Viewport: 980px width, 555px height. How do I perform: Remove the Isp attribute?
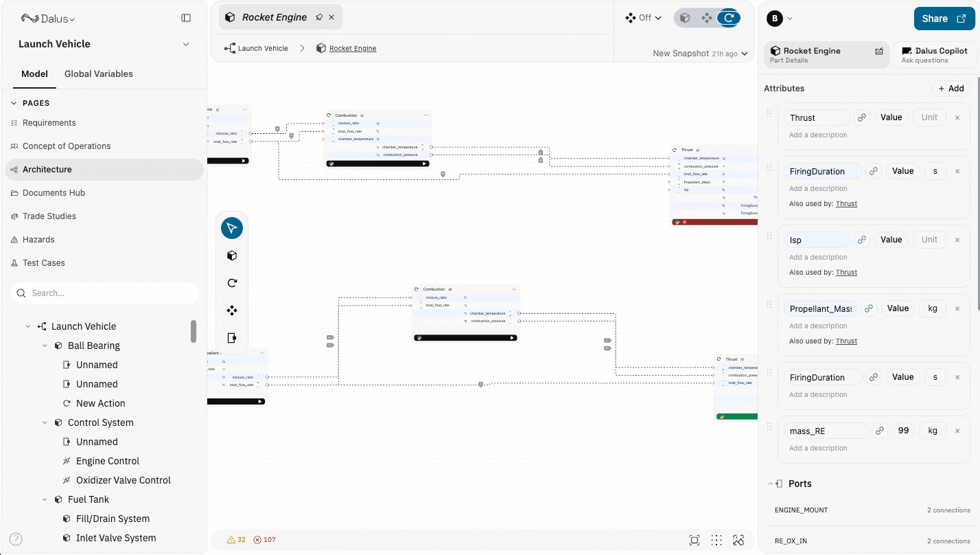point(957,240)
